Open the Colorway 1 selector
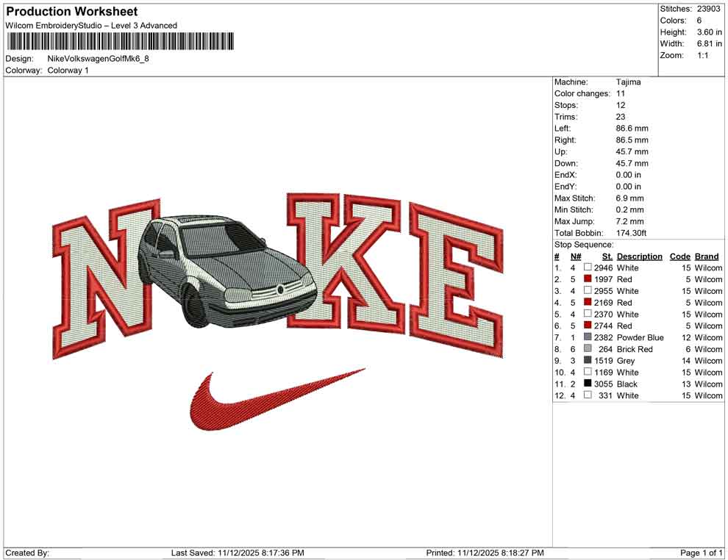Viewport: 728px width, 560px height. click(70, 71)
